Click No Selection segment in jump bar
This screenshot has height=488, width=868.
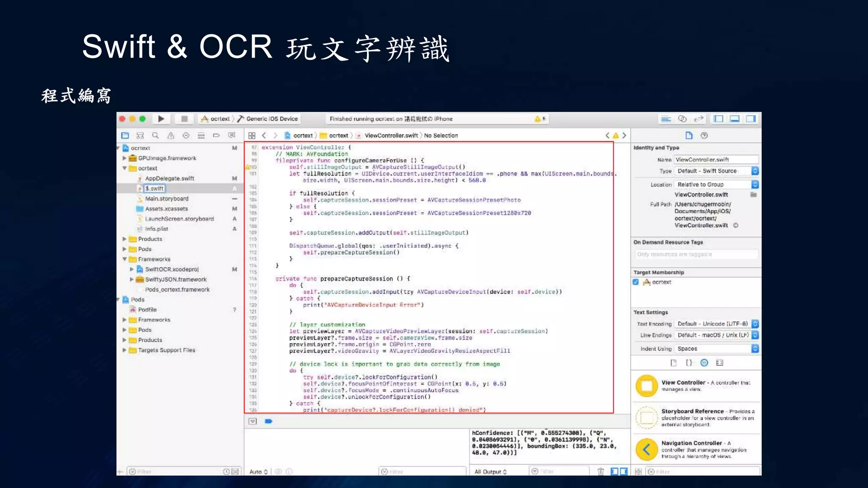pyautogui.click(x=441, y=136)
